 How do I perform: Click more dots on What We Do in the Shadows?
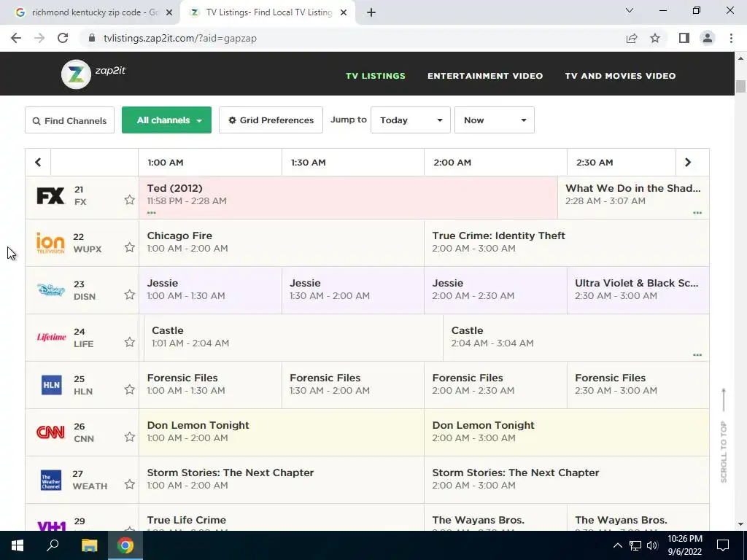click(697, 213)
